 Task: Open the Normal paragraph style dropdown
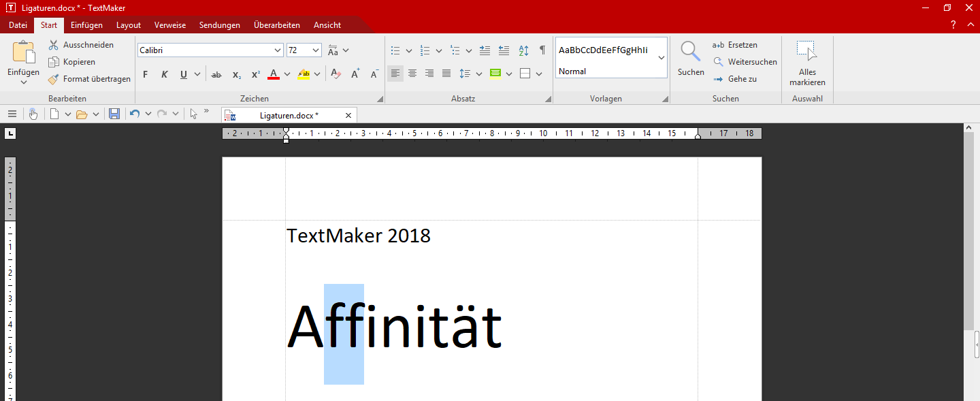coord(661,58)
